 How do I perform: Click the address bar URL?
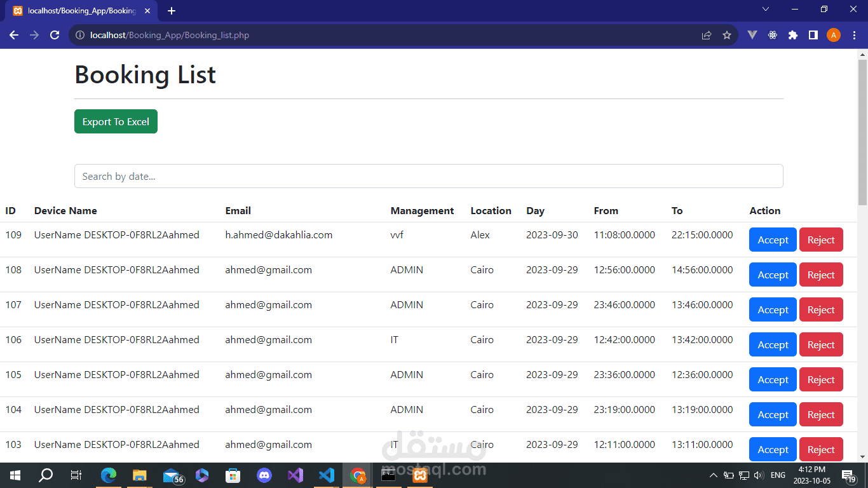point(170,35)
